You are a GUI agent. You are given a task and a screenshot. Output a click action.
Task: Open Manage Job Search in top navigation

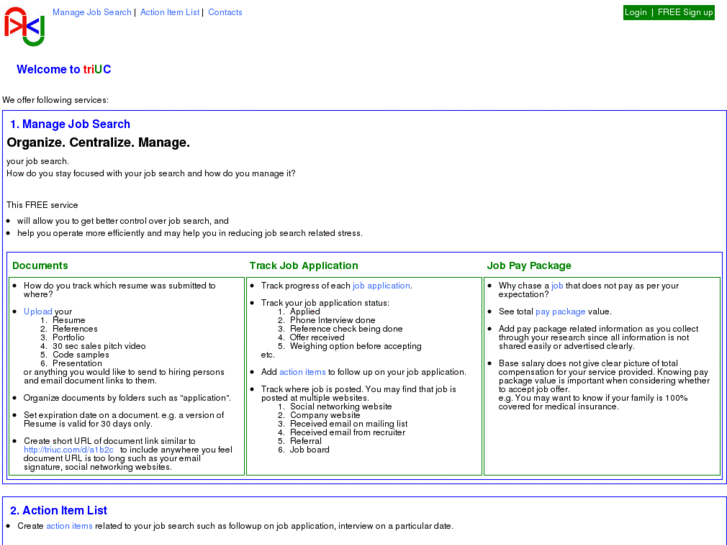coord(92,13)
